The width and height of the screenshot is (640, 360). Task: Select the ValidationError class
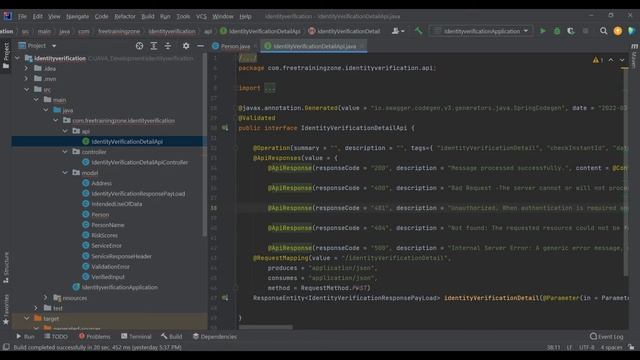click(x=110, y=267)
